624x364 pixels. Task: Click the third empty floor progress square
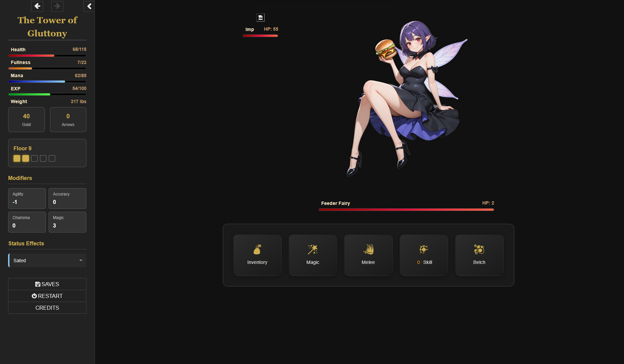pos(34,158)
